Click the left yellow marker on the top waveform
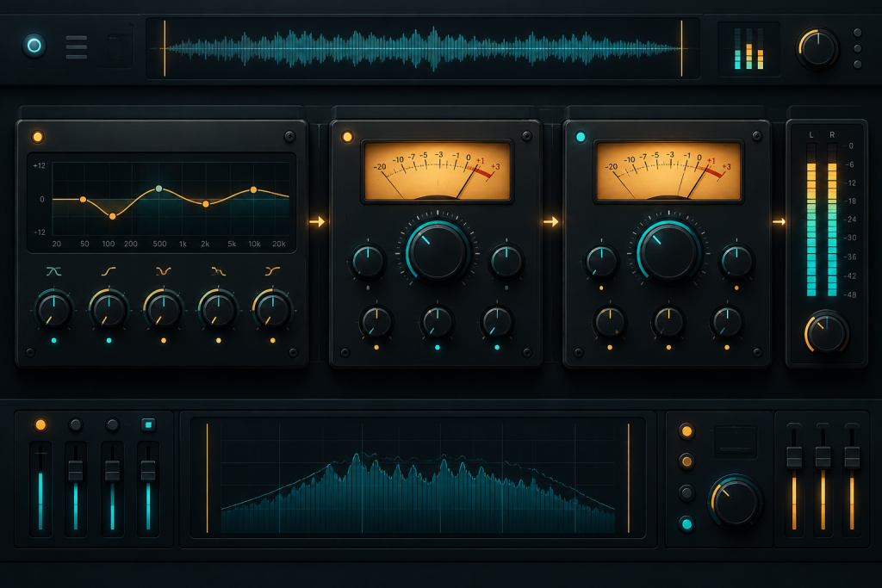The image size is (882, 588). coord(165,48)
